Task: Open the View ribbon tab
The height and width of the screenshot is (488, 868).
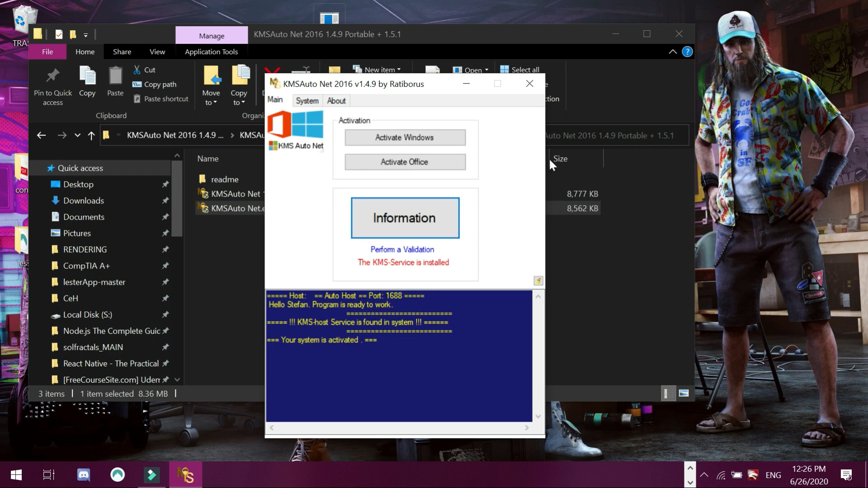Action: point(157,52)
